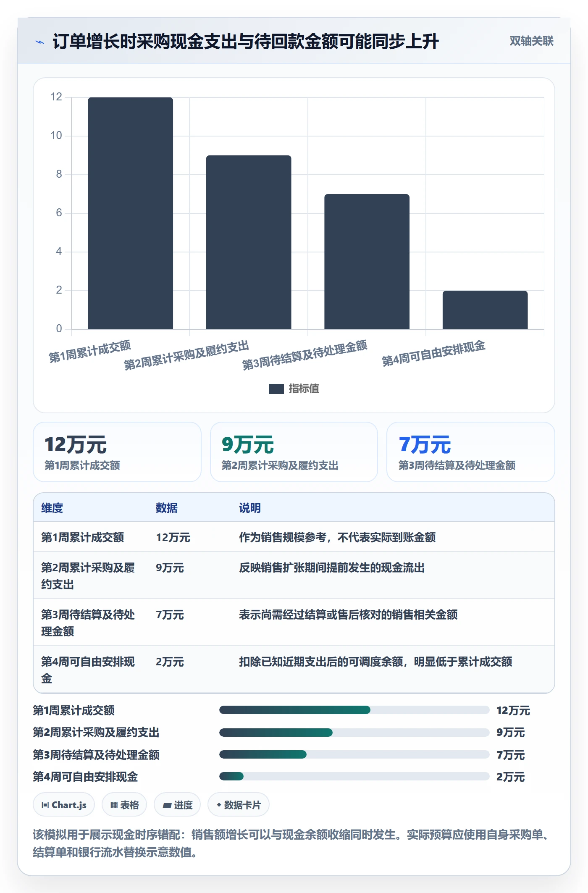Click the 第1周累计成交额 bar in chart

pos(130,213)
